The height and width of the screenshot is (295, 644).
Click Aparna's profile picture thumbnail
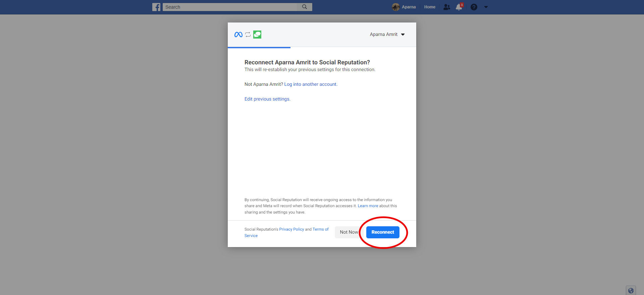(396, 7)
